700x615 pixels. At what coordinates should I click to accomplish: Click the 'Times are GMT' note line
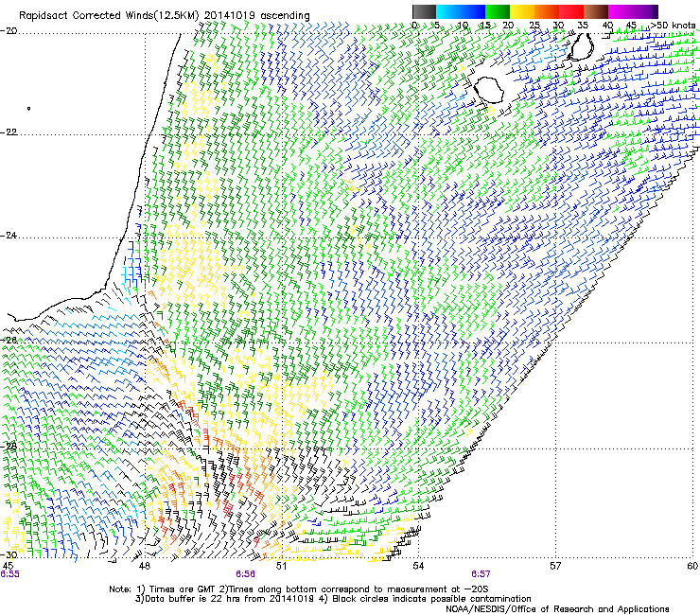coord(299,589)
